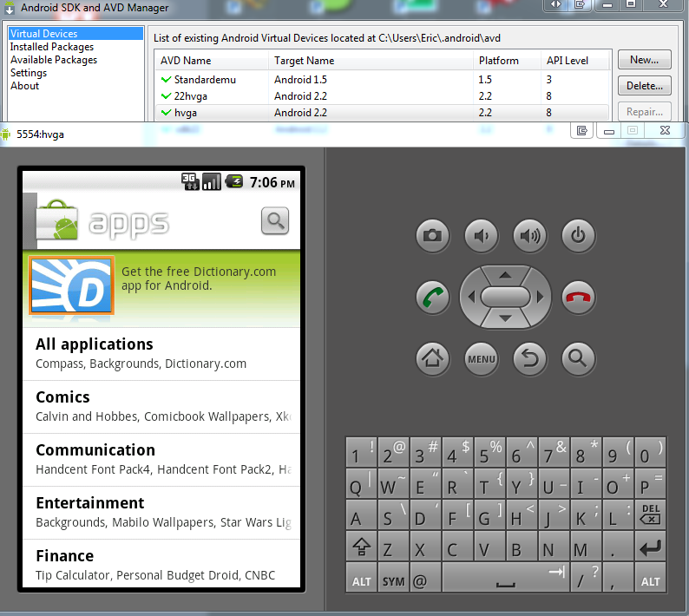Select the Standardemu AVD row
The image size is (689, 616).
[x=383, y=80]
